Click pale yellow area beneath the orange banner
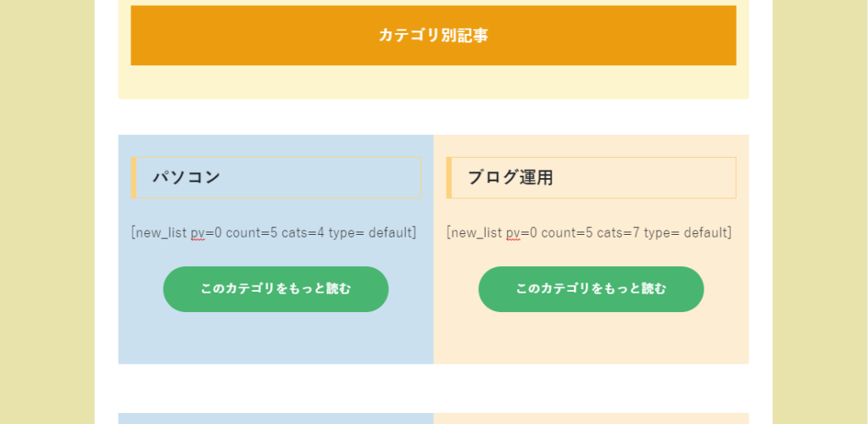868x424 pixels. coord(433,82)
